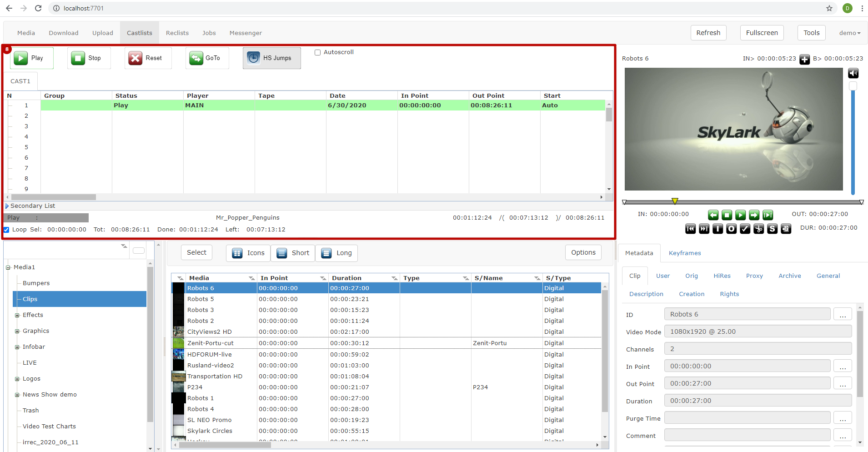Open the Media column filter dropdown

(251, 278)
